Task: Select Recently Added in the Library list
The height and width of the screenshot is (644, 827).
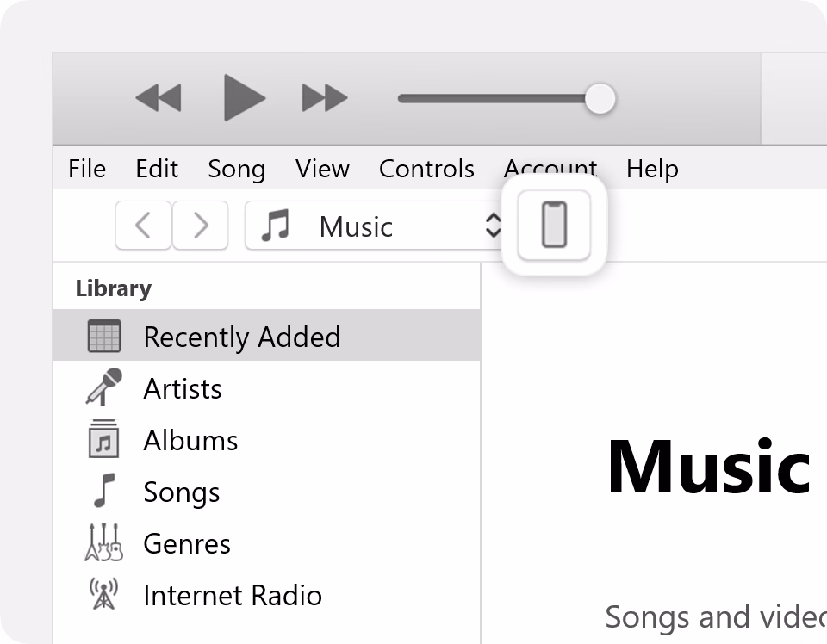Action: point(241,337)
